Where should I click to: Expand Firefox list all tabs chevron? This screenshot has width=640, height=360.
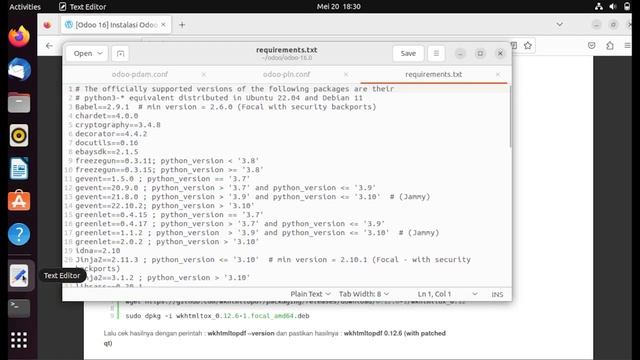click(x=560, y=24)
